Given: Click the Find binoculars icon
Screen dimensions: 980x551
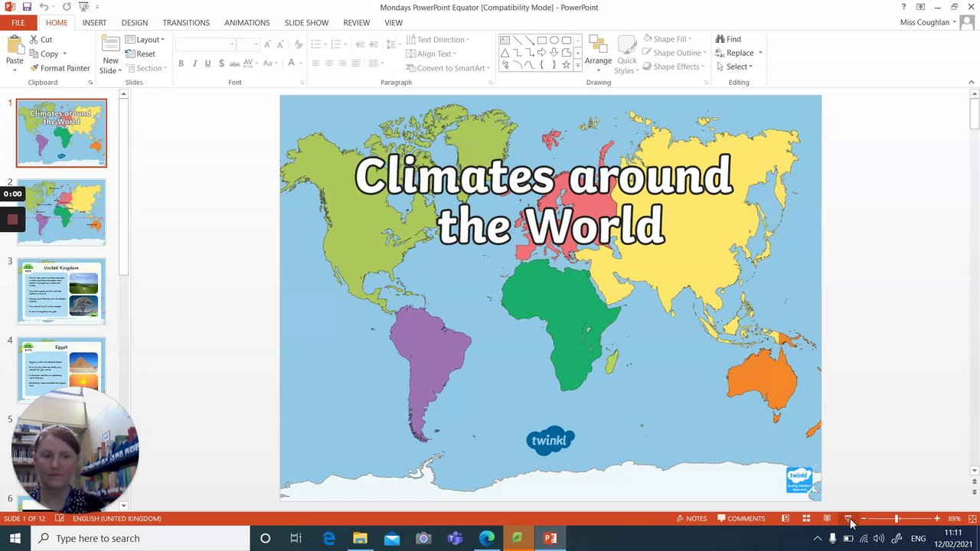Looking at the screenshot, I should click(x=720, y=39).
